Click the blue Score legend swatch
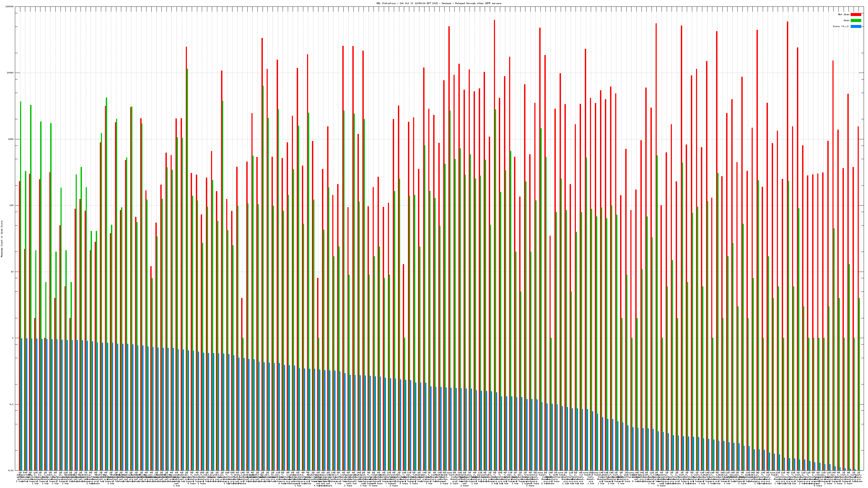This screenshot has height=488, width=868. click(856, 26)
